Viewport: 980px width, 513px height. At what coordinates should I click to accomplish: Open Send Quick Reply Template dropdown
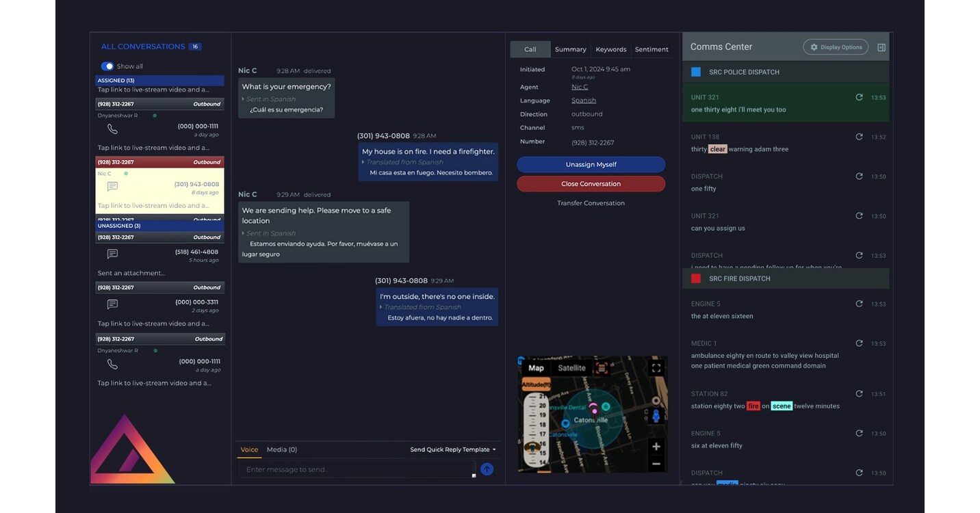(452, 449)
